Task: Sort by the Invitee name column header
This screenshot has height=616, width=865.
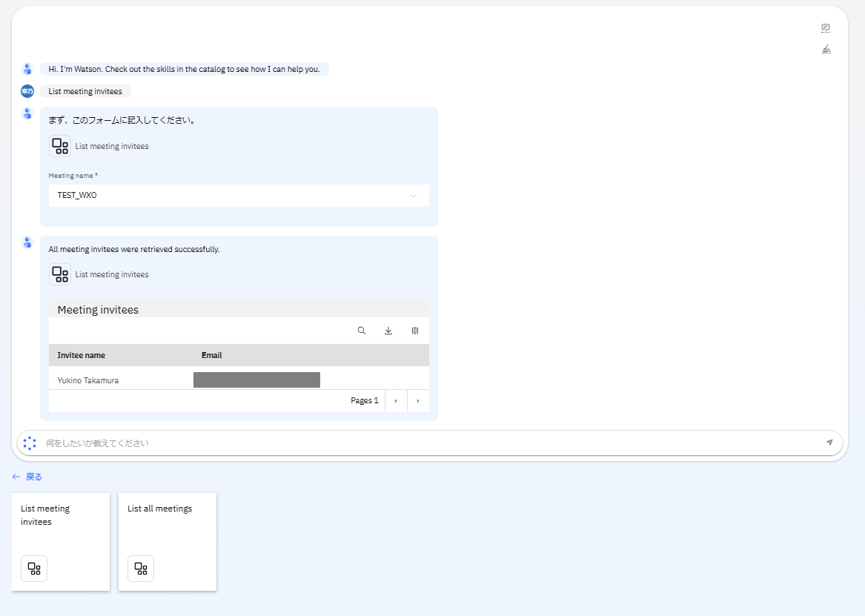Action: coord(82,355)
